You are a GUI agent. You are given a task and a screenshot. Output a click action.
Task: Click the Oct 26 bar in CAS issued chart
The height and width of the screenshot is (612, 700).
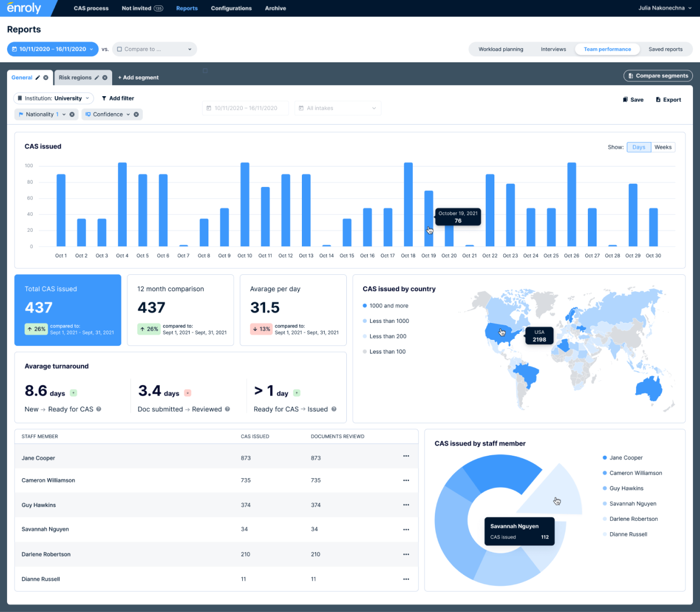571,204
